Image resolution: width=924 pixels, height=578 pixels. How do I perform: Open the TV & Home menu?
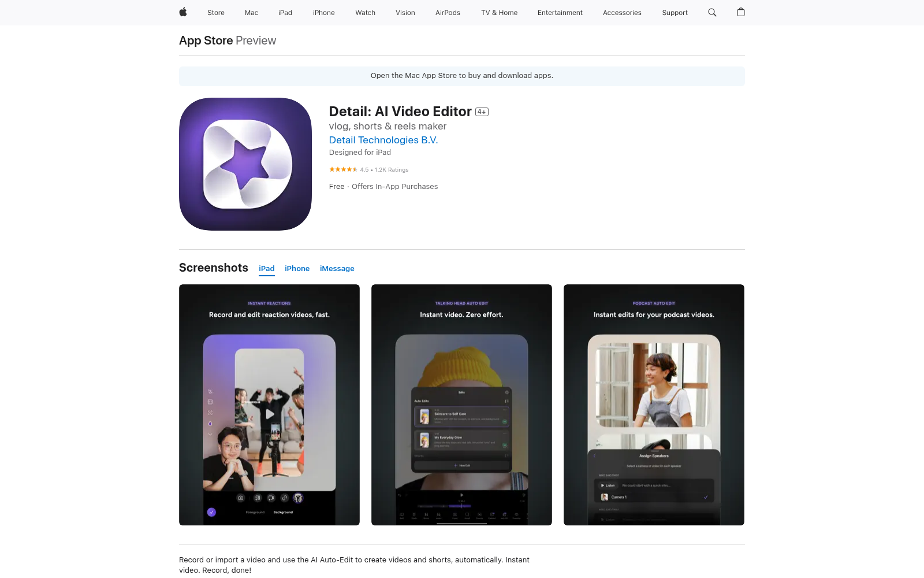point(500,13)
